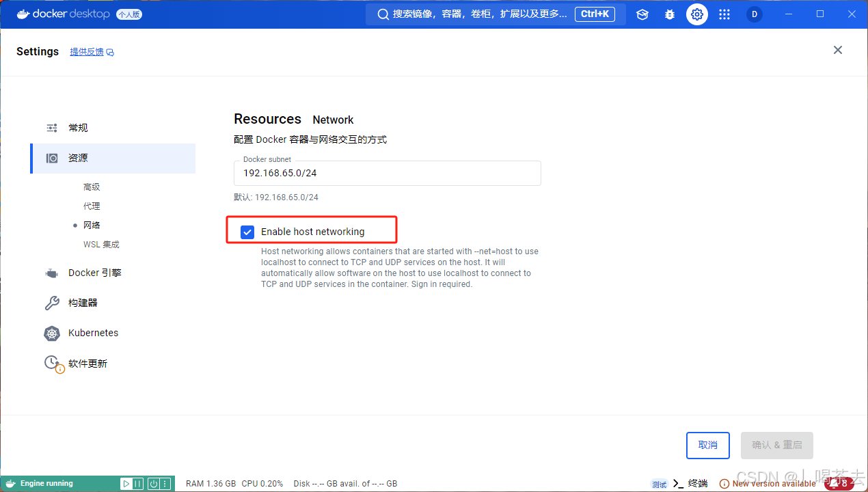Open the Kubernetes settings section
This screenshot has width=868, height=492.
(93, 333)
